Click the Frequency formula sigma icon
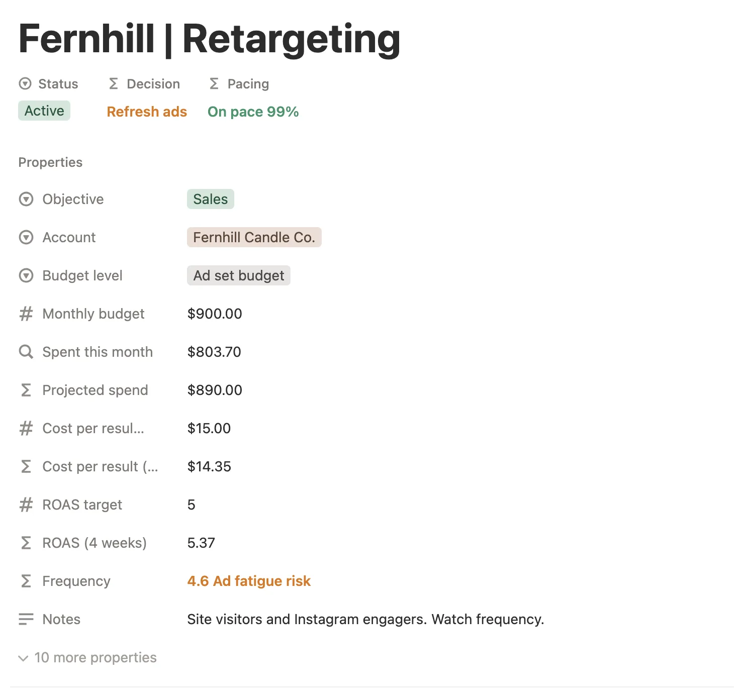Screen dimensions: 754x700 point(26,581)
